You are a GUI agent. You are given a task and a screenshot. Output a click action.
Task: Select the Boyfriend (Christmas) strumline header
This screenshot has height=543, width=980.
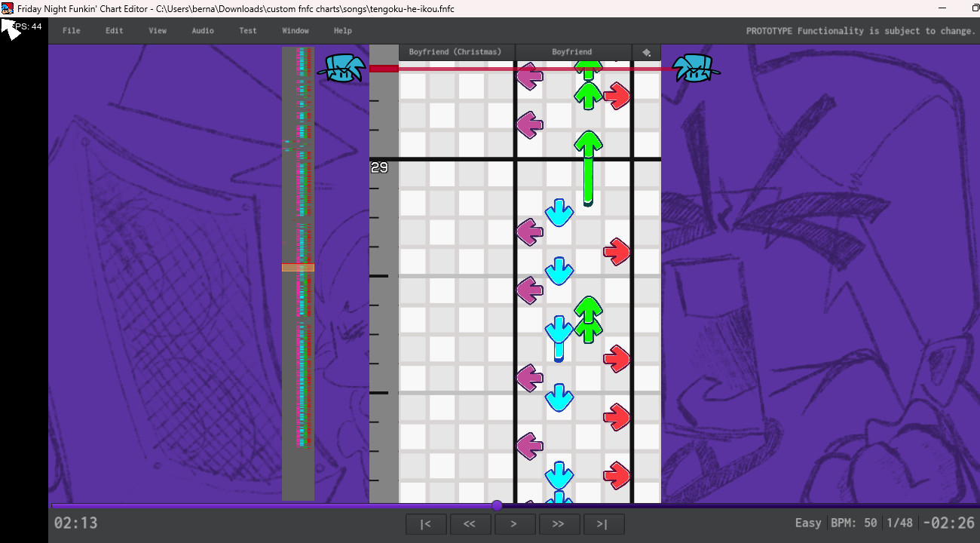click(455, 52)
